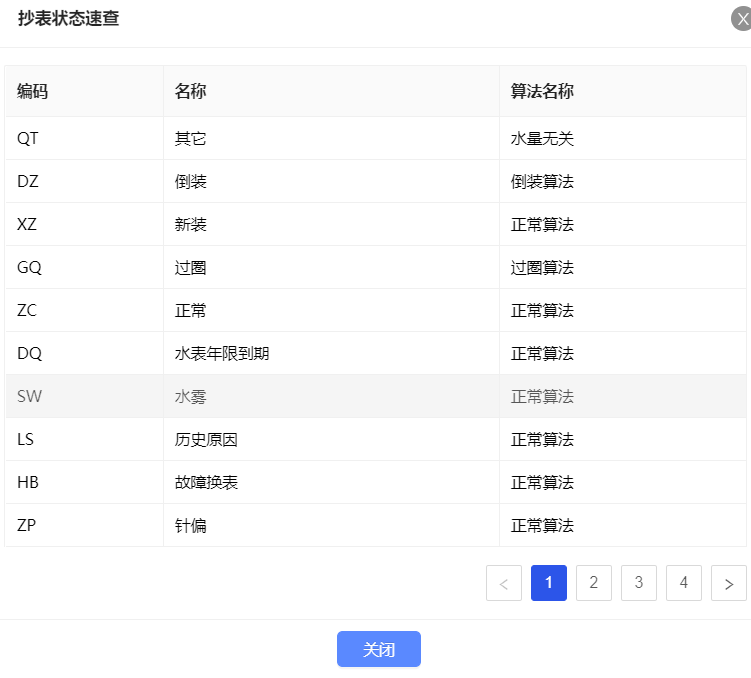The width and height of the screenshot is (751, 678).
Task: Click 正常算法 in the ZP row
Action: tap(623, 525)
